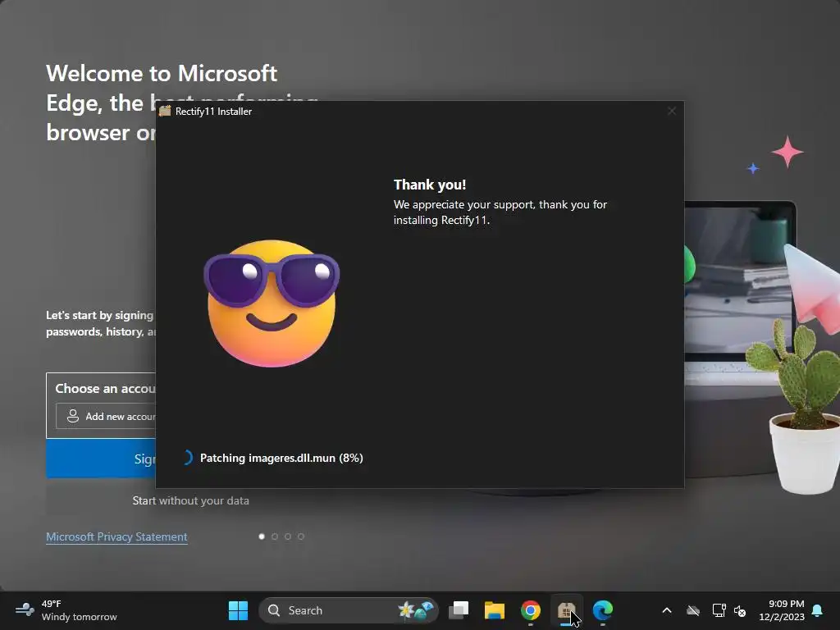Open Google Chrome from taskbar

point(531,610)
